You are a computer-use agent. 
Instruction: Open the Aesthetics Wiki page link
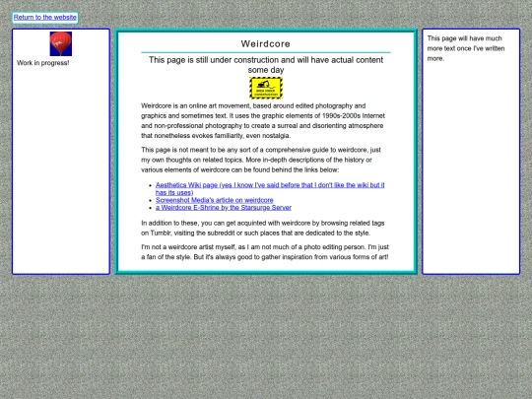[270, 188]
